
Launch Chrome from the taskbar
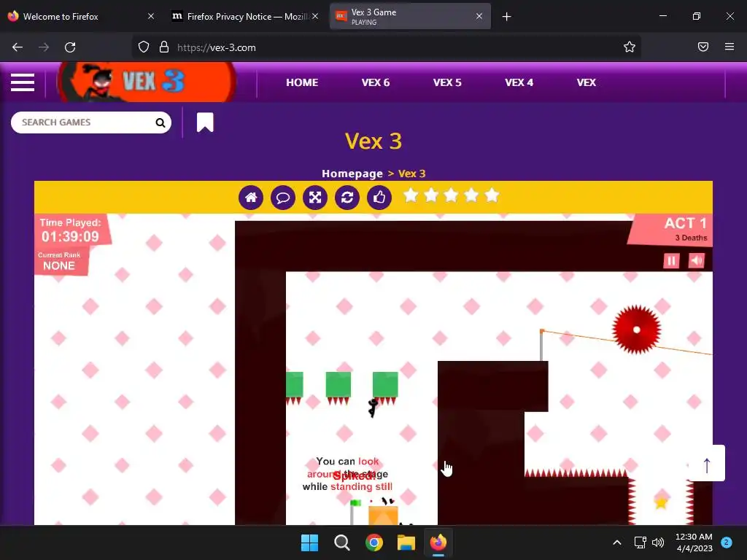374,542
